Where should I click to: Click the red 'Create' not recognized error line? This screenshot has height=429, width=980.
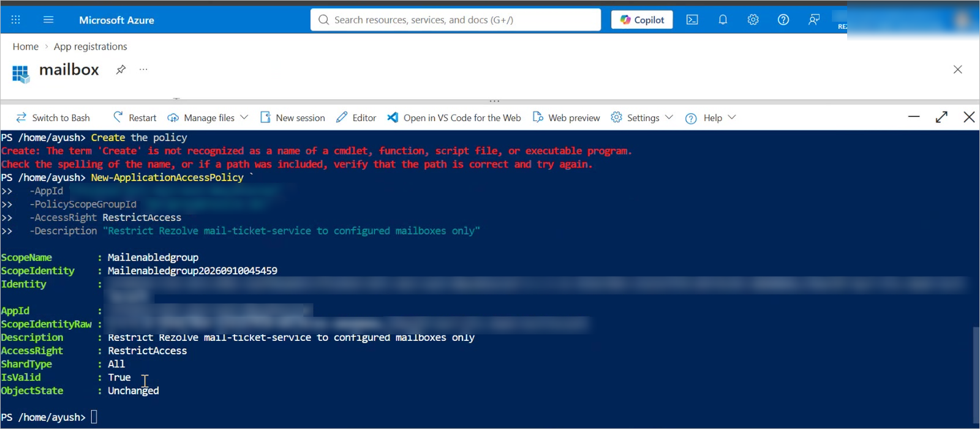[x=316, y=151]
